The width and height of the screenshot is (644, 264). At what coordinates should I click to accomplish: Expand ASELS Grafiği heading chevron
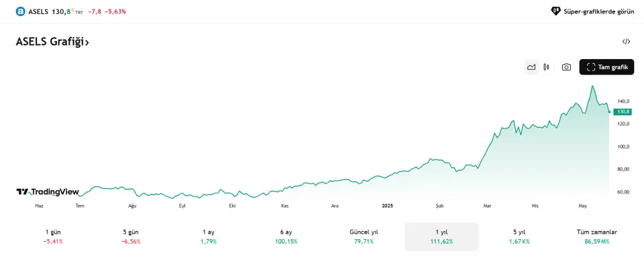point(87,42)
